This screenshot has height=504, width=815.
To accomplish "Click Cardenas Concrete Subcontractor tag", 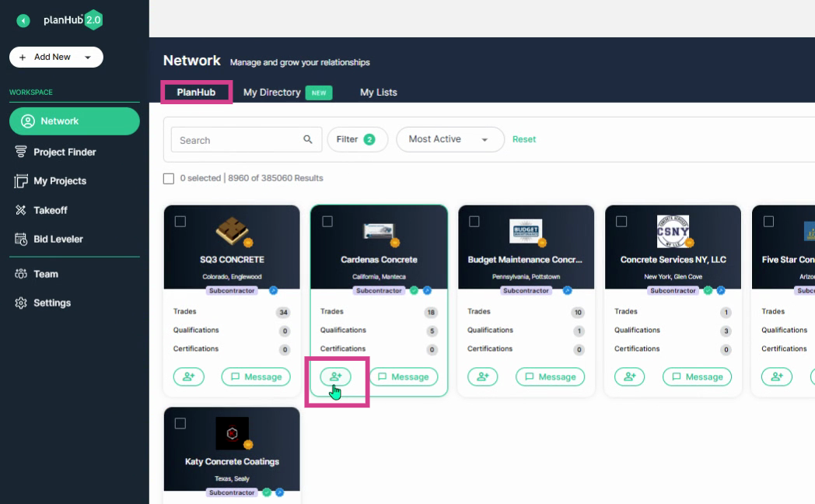I will point(379,290).
